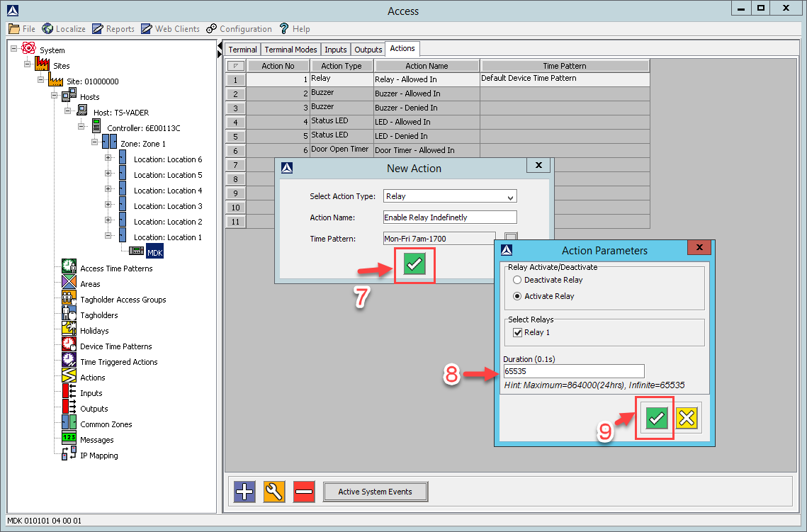The height and width of the screenshot is (532, 807).
Task: Open the Outputs tree icon
Action: (69, 407)
